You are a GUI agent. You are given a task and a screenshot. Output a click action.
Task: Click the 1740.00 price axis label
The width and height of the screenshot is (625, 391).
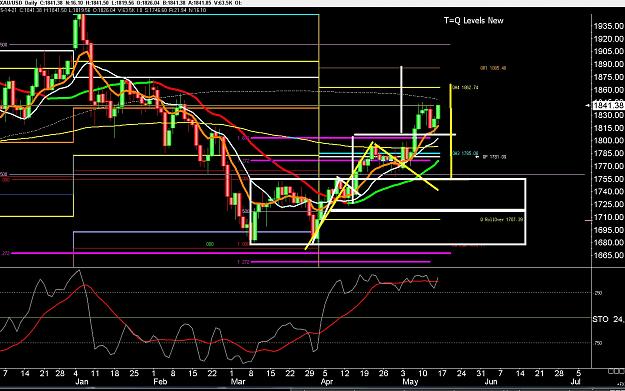609,192
